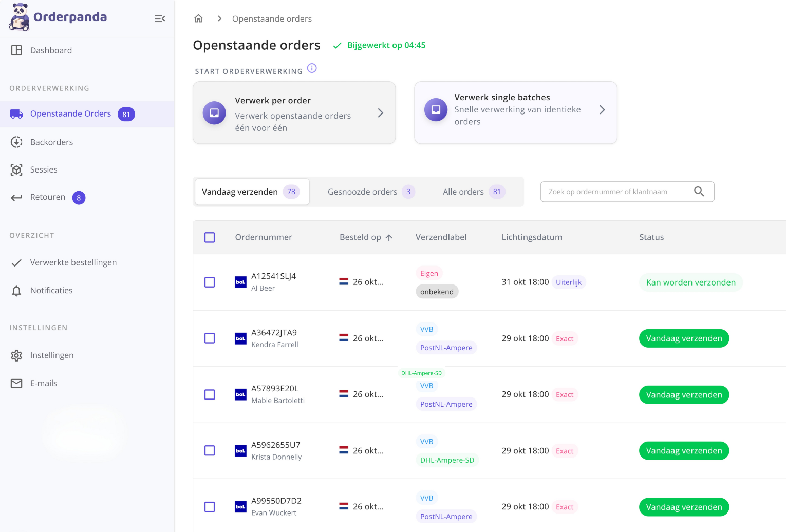
Task: Click Vandaag verzenden status for order A36472JTA9
Action: click(x=684, y=338)
